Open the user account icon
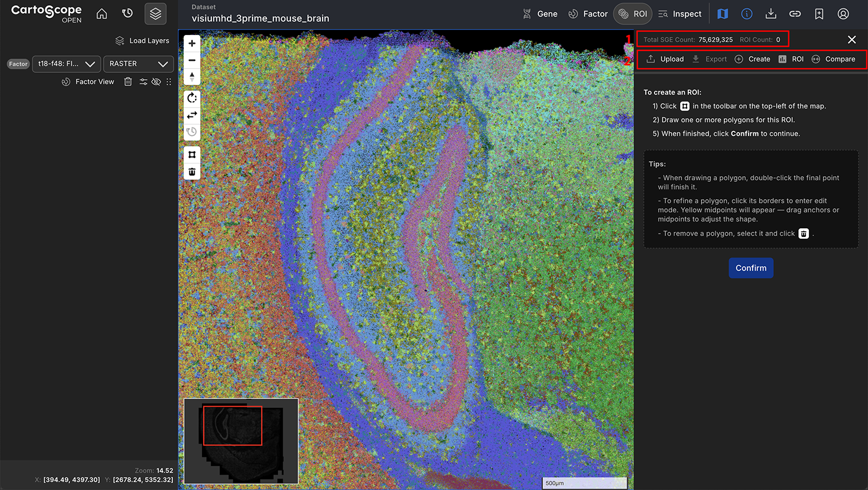The width and height of the screenshot is (868, 490). tap(843, 14)
